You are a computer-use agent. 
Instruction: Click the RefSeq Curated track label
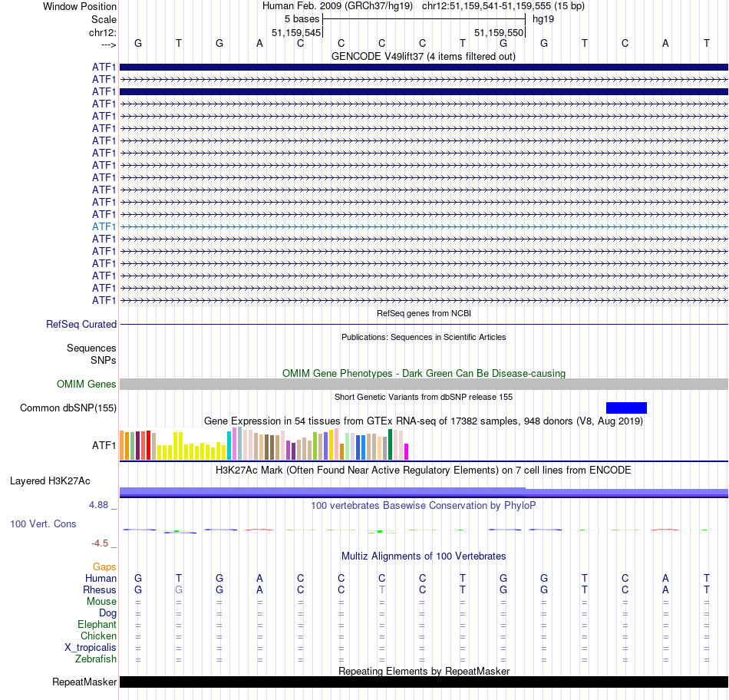click(x=81, y=324)
